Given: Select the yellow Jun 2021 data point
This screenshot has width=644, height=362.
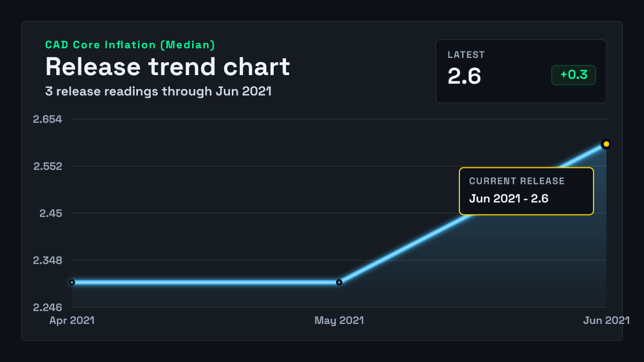Looking at the screenshot, I should (x=606, y=144).
